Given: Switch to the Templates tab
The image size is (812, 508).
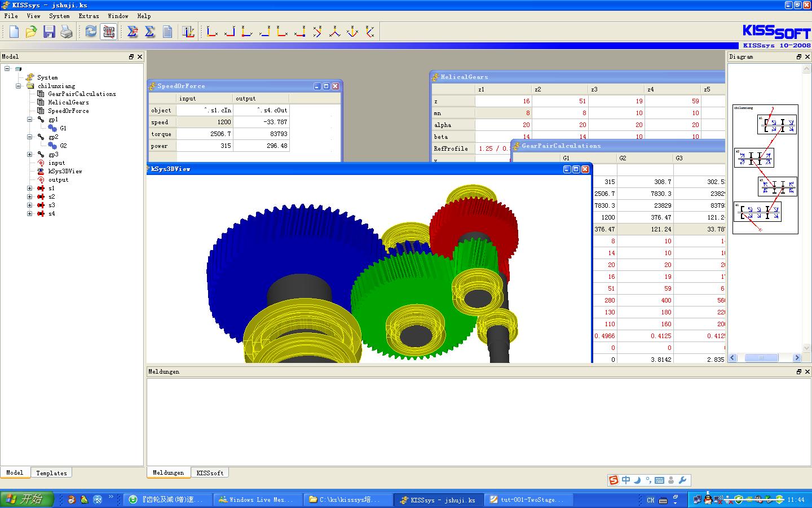Looking at the screenshot, I should pos(51,473).
